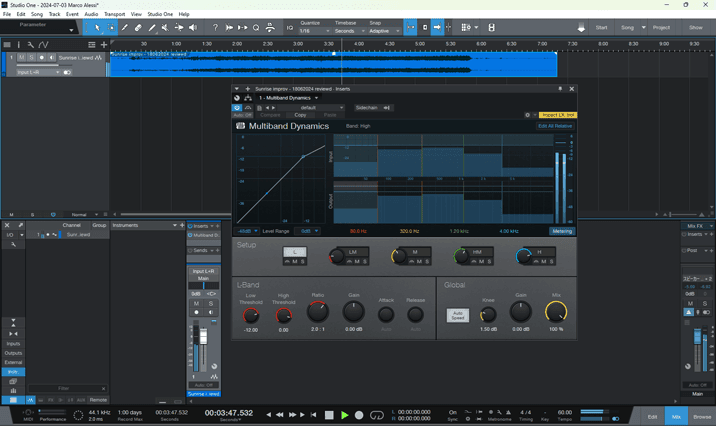Toggle Multiband Dynamics bypass power button
Screen dimensions: 716x426
click(x=237, y=108)
